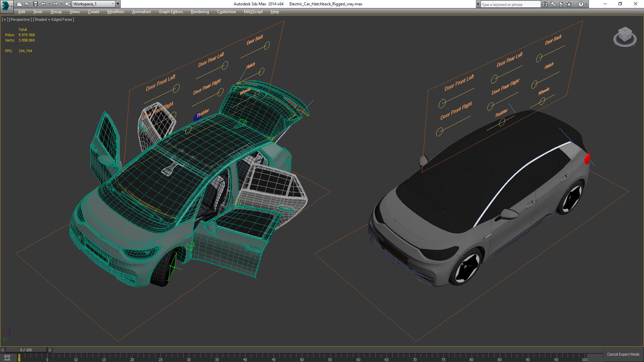The image size is (644, 362).
Task: Click the Redo arrow icon
Action: (x=55, y=4)
